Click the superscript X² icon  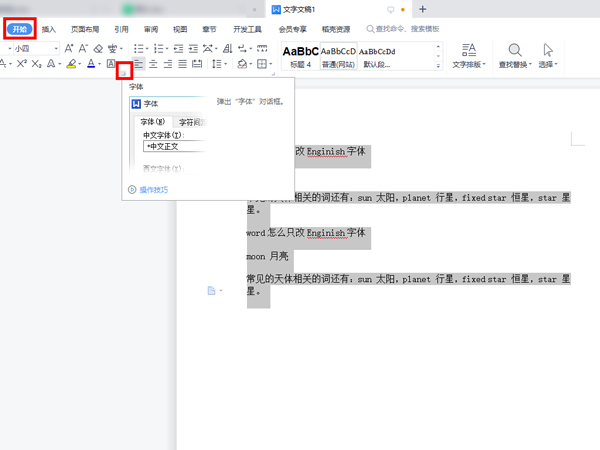(21, 64)
